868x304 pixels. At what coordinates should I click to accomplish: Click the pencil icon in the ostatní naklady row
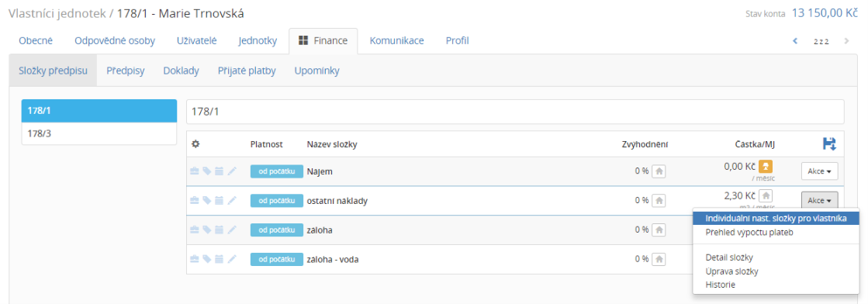click(231, 200)
